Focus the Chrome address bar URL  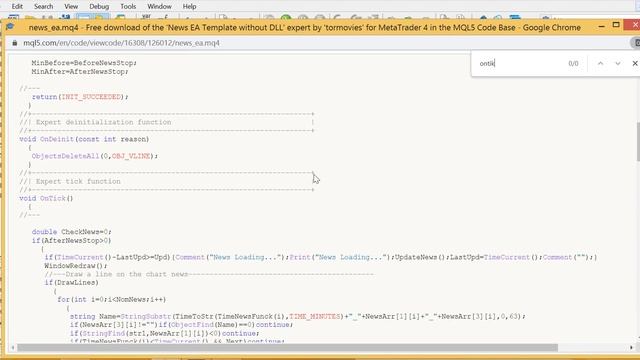point(121,43)
